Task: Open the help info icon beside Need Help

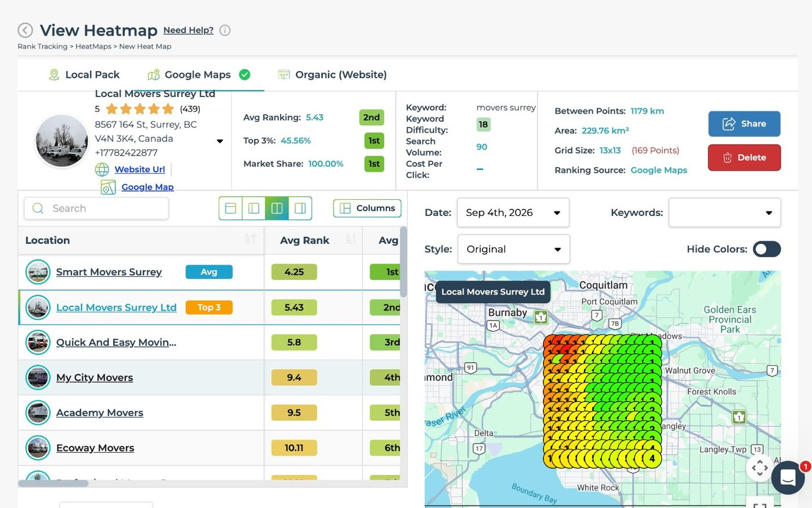Action: click(225, 30)
